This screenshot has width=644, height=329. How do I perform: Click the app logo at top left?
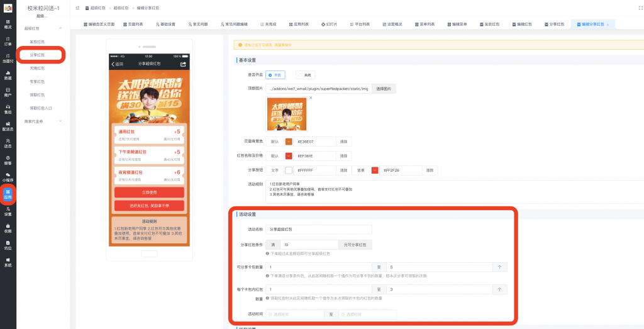coord(8,8)
